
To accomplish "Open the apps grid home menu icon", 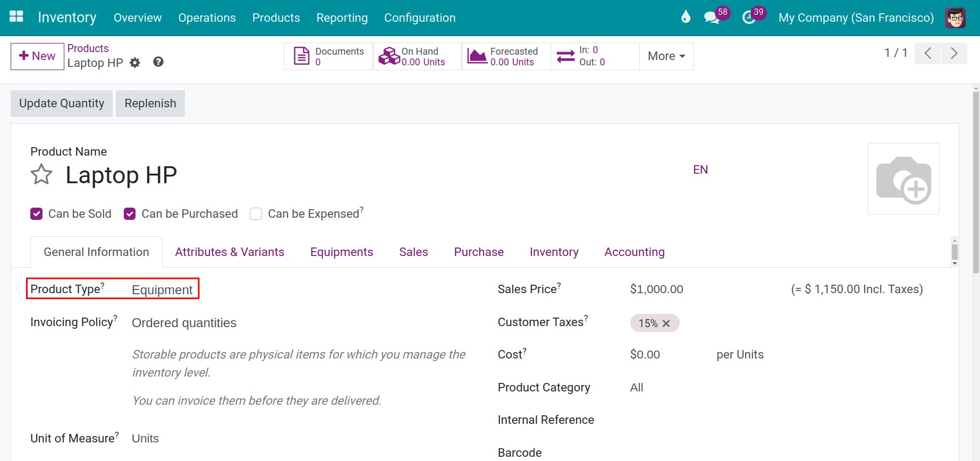I will [16, 17].
